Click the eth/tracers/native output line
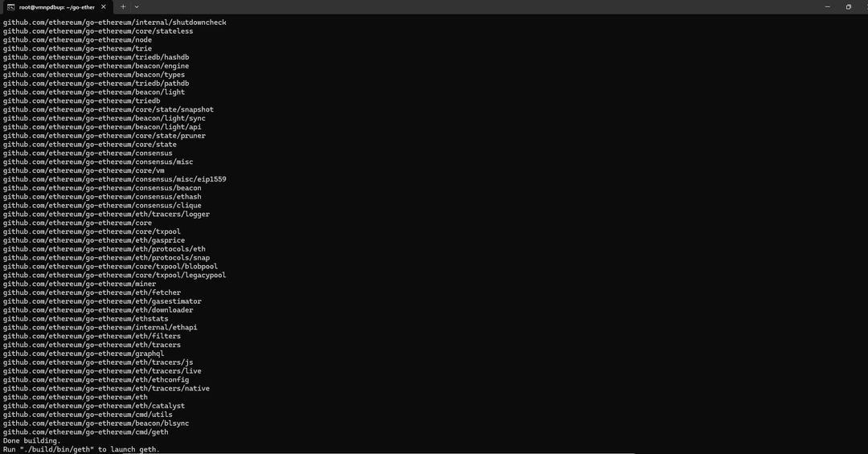Screen dimensions: 868x454 point(106,388)
